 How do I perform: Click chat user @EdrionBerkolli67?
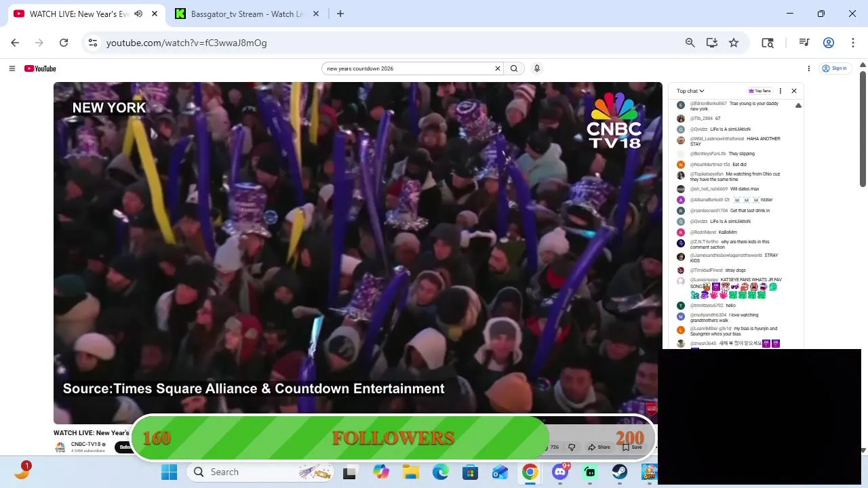tap(708, 104)
